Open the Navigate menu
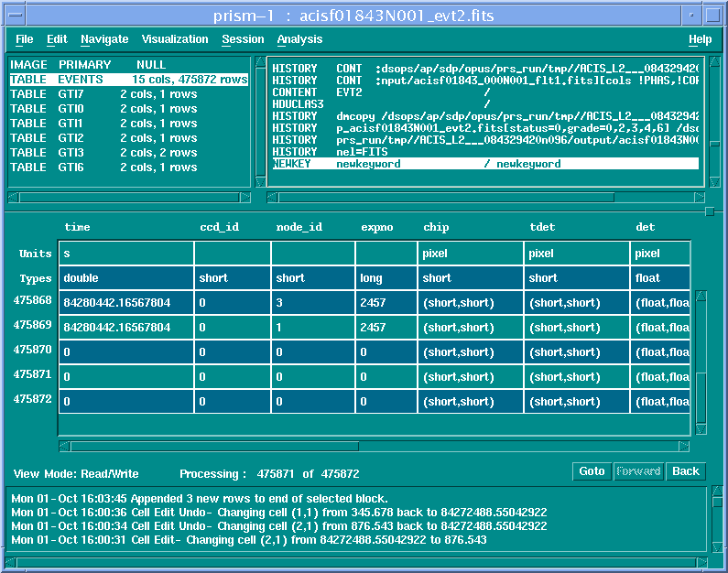Screen dimensions: 728x573 [x=104, y=39]
